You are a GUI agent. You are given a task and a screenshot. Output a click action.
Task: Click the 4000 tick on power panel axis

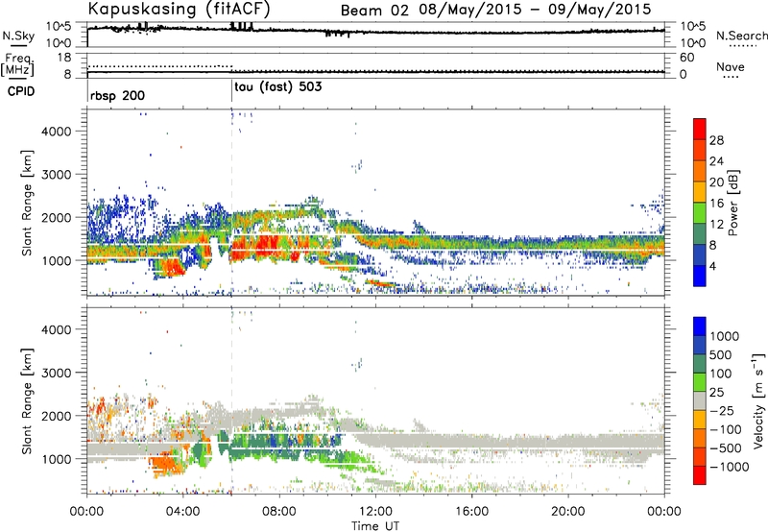click(56, 132)
